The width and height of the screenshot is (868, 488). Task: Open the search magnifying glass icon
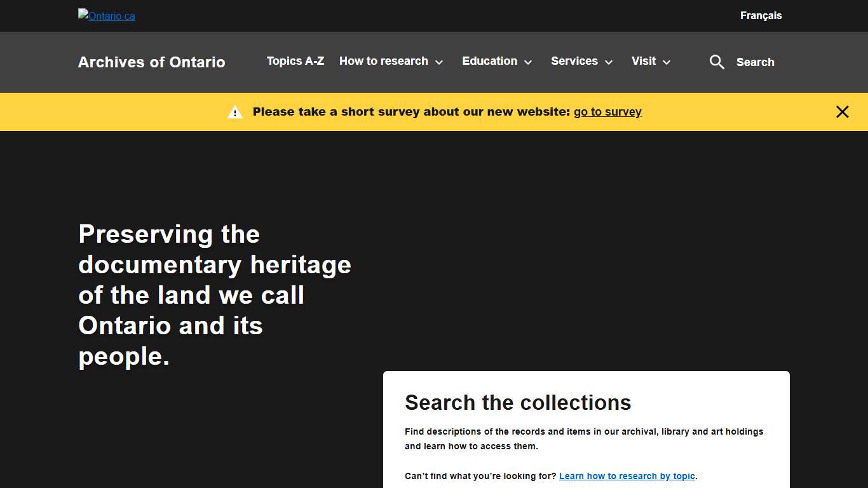717,62
